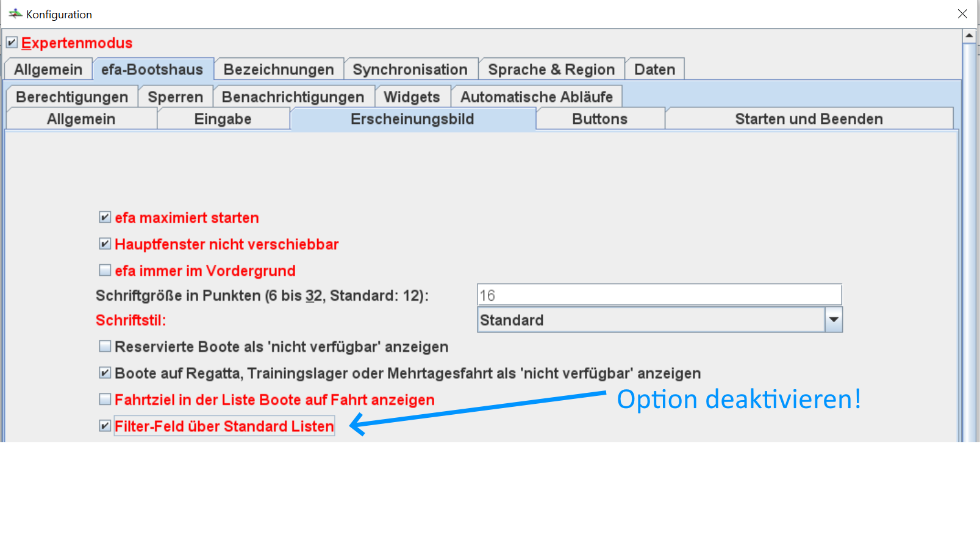The height and width of the screenshot is (549, 980).
Task: Select the Widgets tab
Action: point(412,97)
